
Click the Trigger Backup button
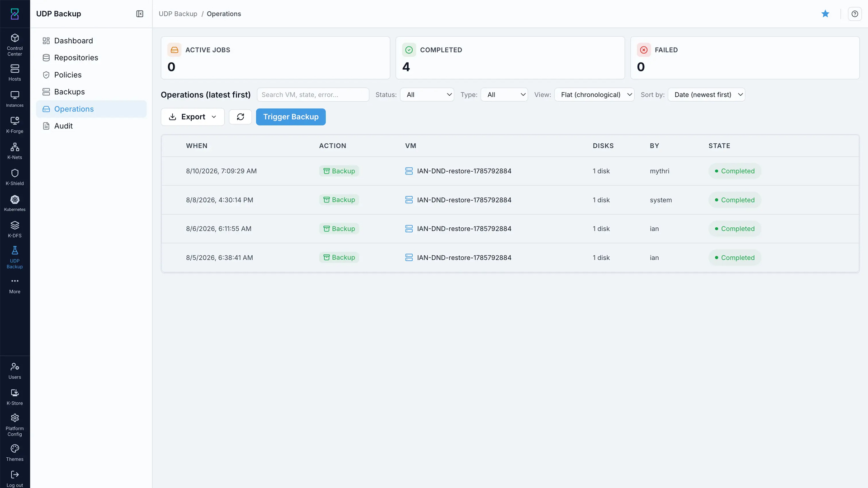[291, 117]
